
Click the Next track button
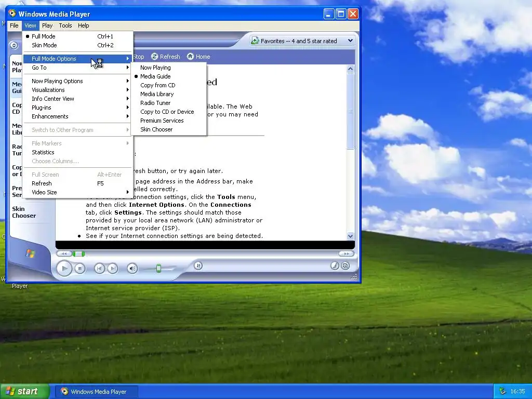pos(113,269)
